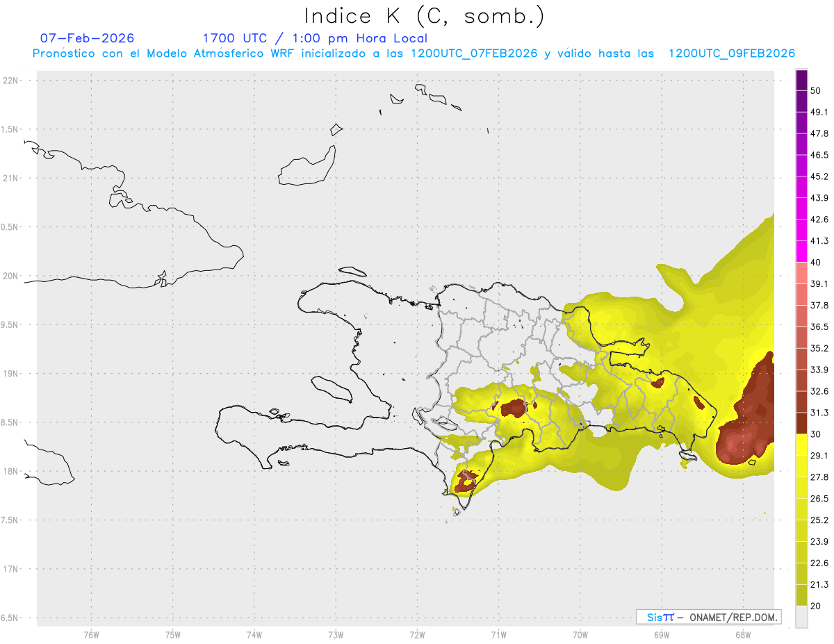
Task: Click the colorbar value '23.9'
Action: tap(819, 542)
